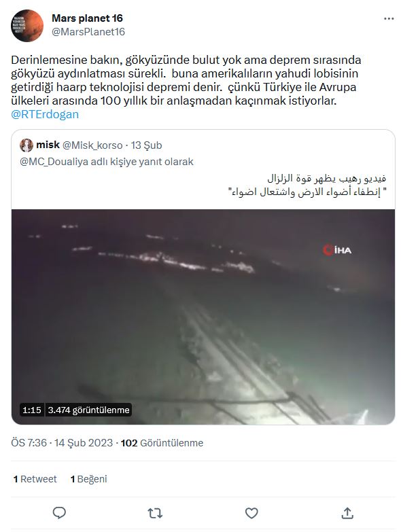Click the @MarsPlanet16 handle
Screen dimensions: 401x532
(x=88, y=32)
